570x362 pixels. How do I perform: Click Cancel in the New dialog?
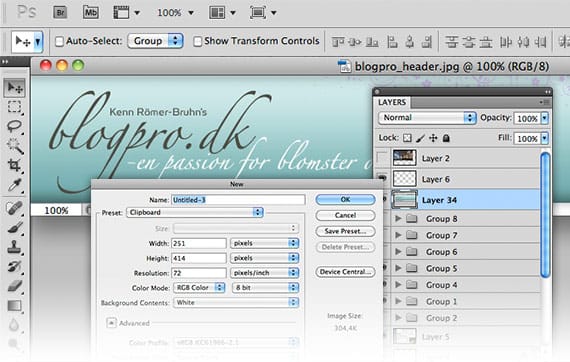tap(345, 215)
